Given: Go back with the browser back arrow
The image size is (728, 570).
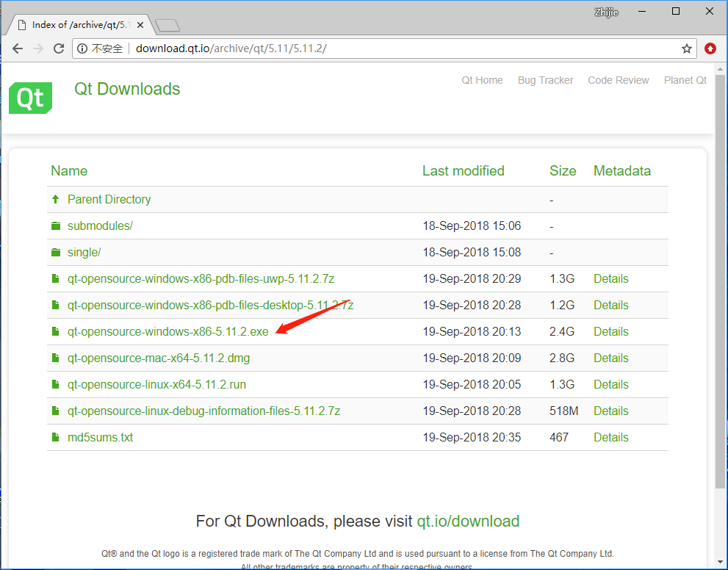Looking at the screenshot, I should point(18,48).
